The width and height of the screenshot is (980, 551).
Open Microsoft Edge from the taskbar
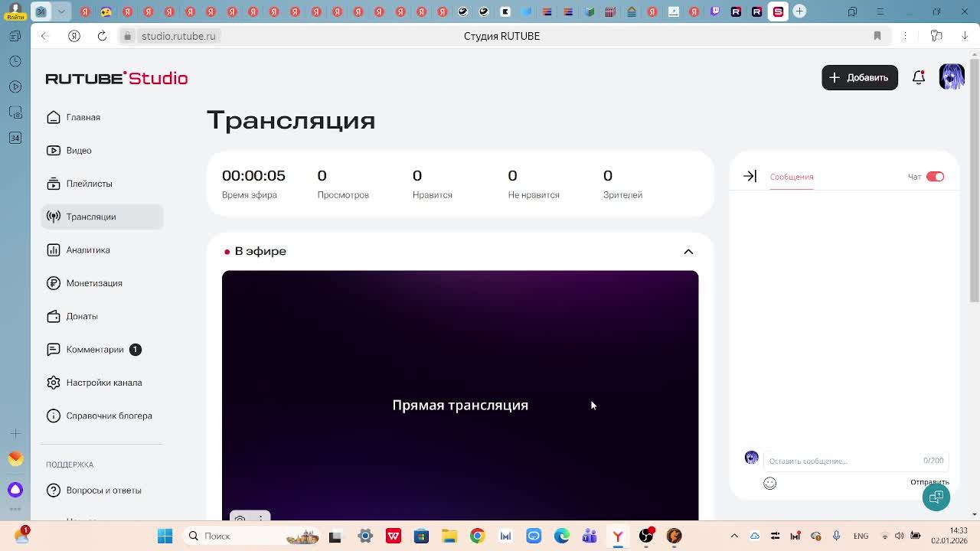click(562, 536)
